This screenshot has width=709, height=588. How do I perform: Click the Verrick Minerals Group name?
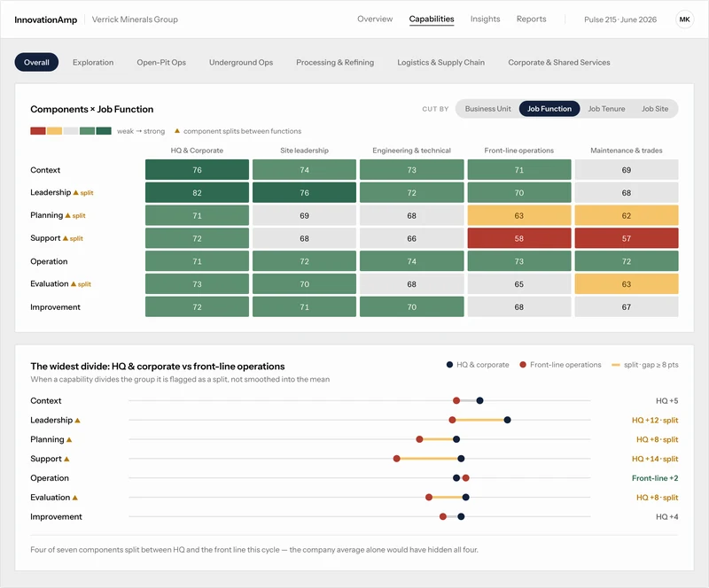coord(135,19)
